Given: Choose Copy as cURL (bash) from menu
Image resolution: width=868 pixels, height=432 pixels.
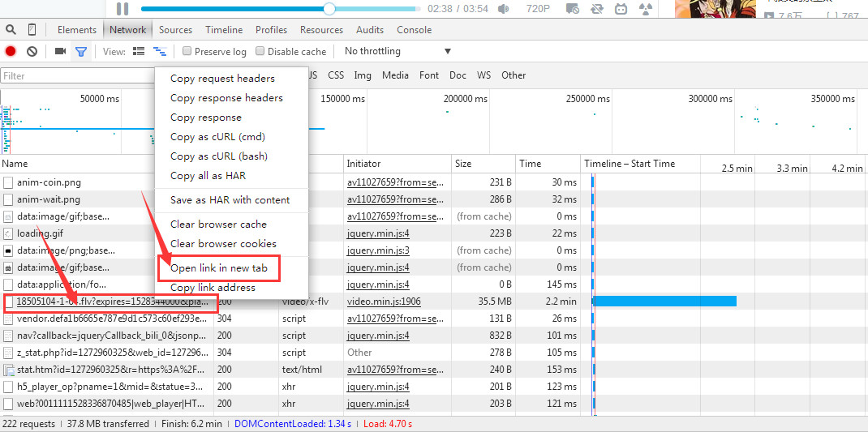Looking at the screenshot, I should (218, 156).
